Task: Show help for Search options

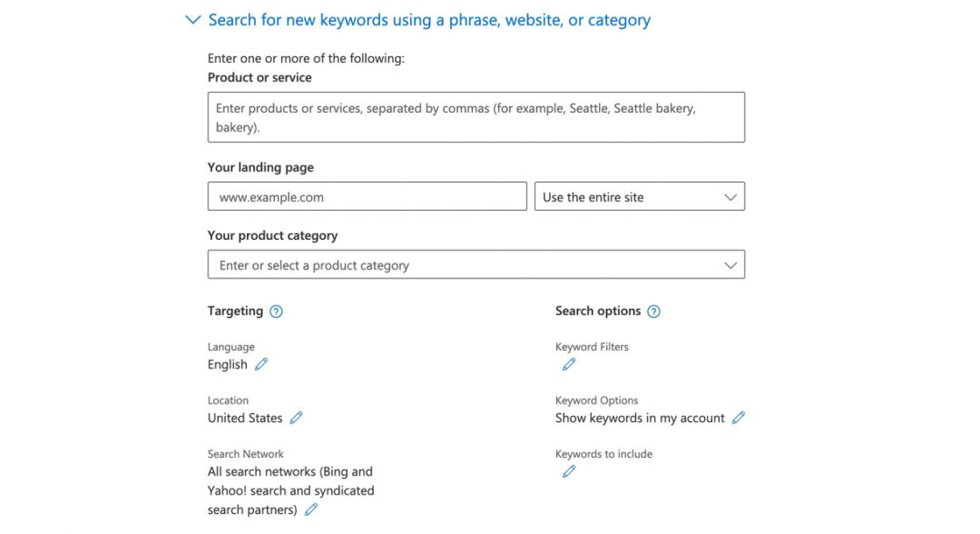Action: coord(654,311)
